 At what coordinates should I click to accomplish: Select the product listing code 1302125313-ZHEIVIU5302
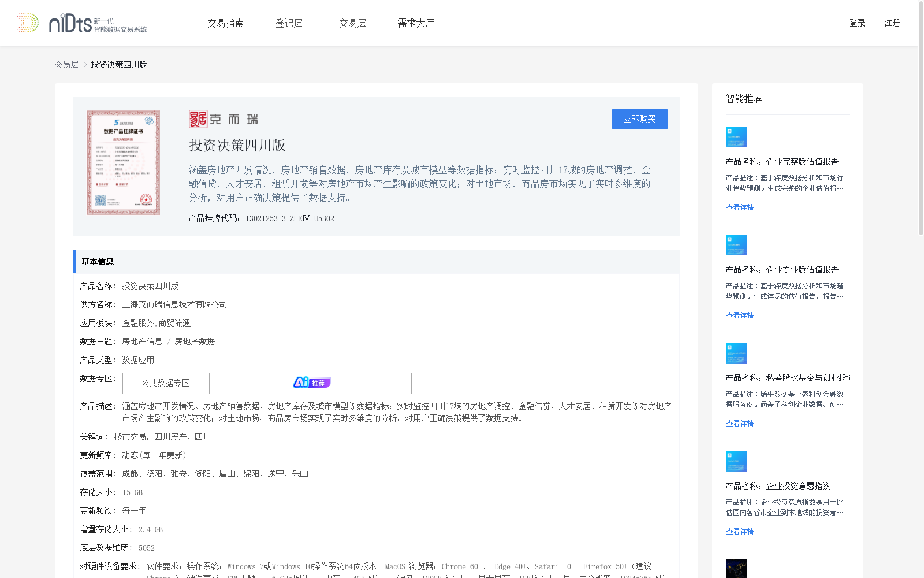click(x=290, y=218)
